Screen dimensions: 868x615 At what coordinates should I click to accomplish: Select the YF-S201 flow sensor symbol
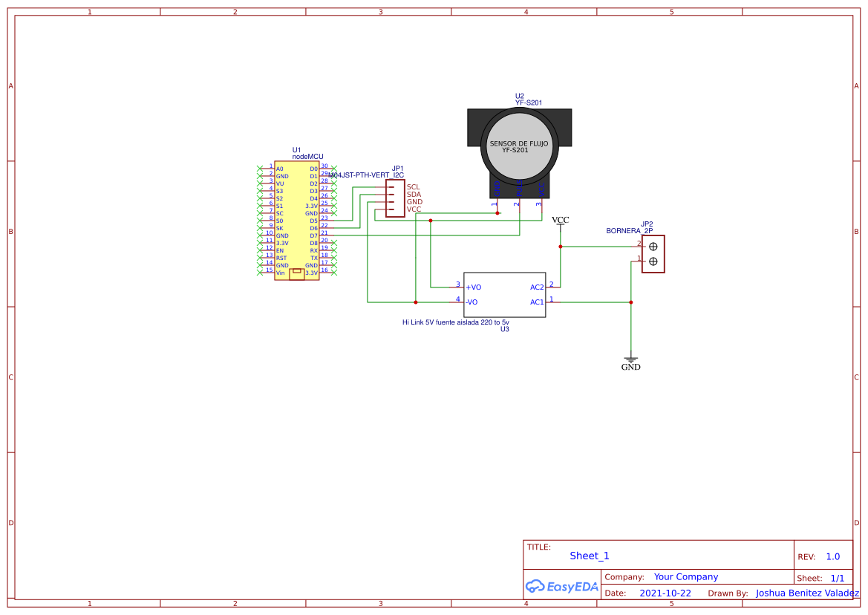(x=519, y=144)
